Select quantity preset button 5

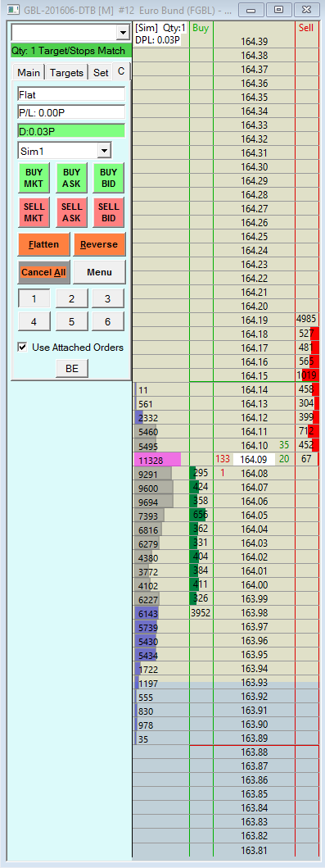click(x=71, y=321)
